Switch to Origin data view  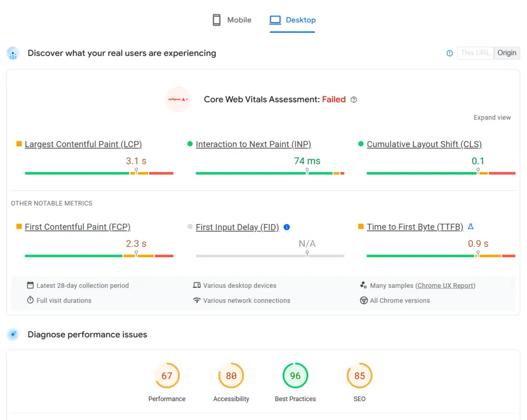[x=506, y=52]
